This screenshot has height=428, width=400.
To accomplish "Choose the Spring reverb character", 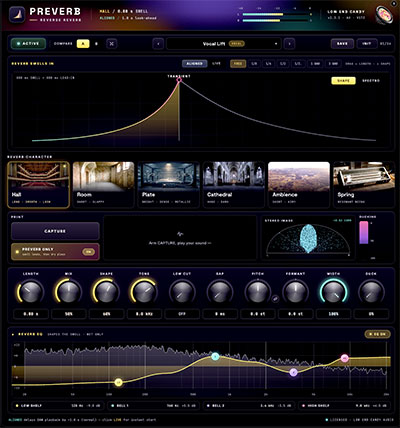I will [364, 185].
